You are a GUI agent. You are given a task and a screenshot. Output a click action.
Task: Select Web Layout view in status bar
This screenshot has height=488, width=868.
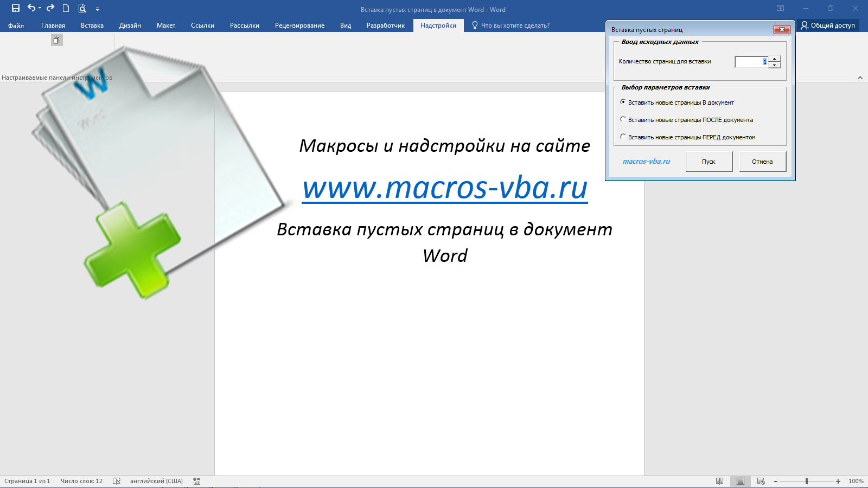(759, 480)
